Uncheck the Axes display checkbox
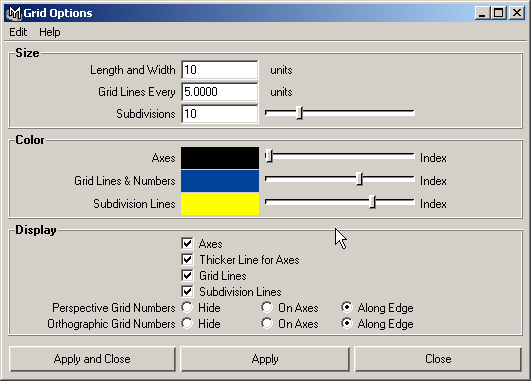Screen dimensions: 531x381 pos(187,244)
